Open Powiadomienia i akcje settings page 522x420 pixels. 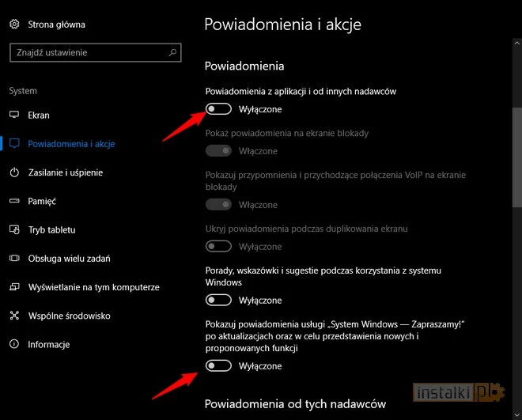71,144
